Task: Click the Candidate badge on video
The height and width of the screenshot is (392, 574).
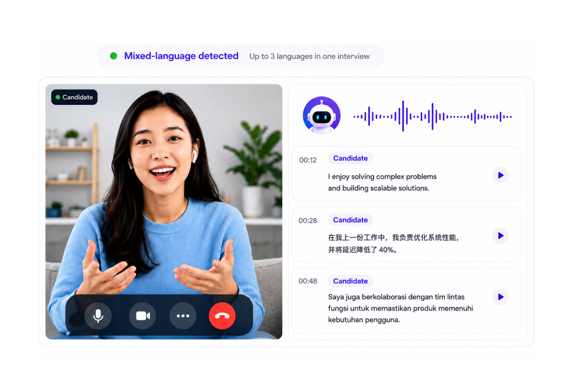Action: click(x=74, y=97)
